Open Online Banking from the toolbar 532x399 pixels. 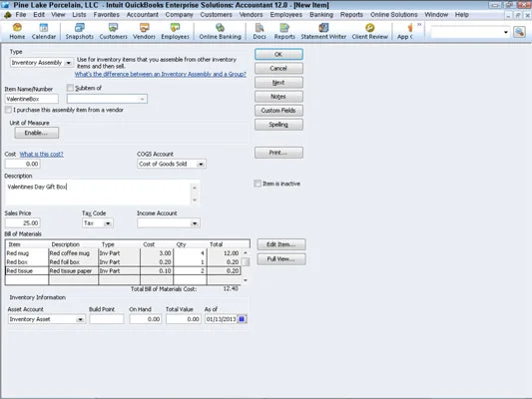click(220, 31)
